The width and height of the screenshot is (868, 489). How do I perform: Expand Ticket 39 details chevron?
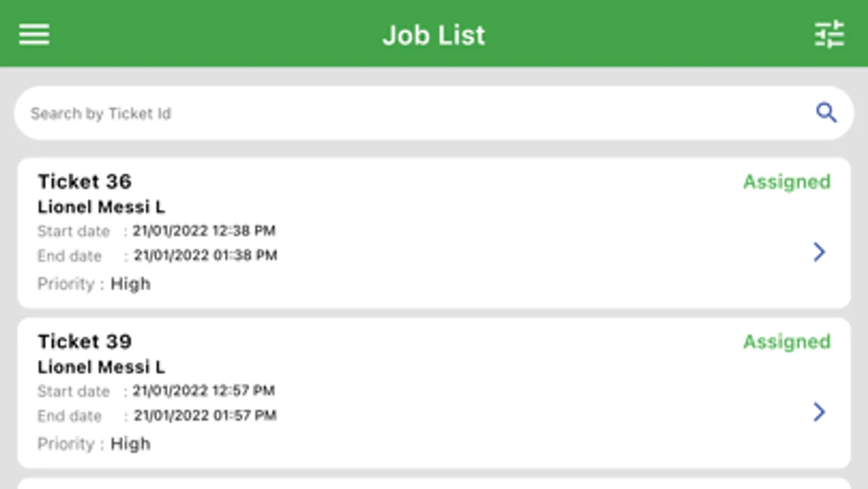pyautogui.click(x=819, y=412)
